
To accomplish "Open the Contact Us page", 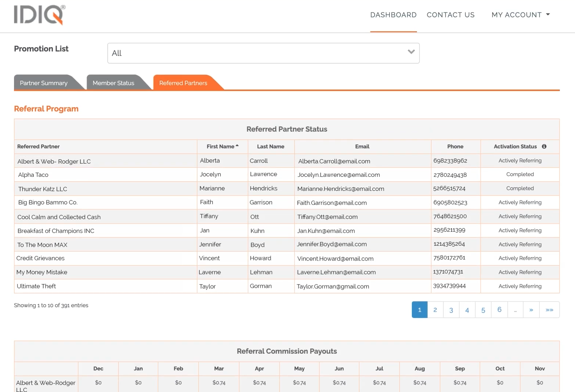I will (450, 15).
